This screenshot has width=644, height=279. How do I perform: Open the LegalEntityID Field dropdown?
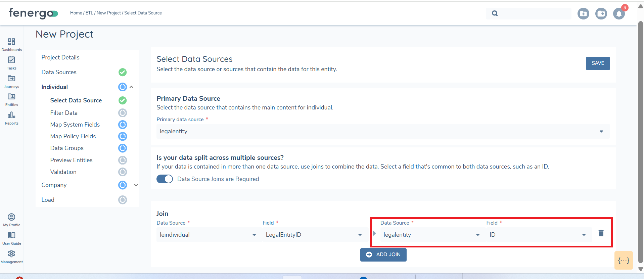tap(314, 235)
